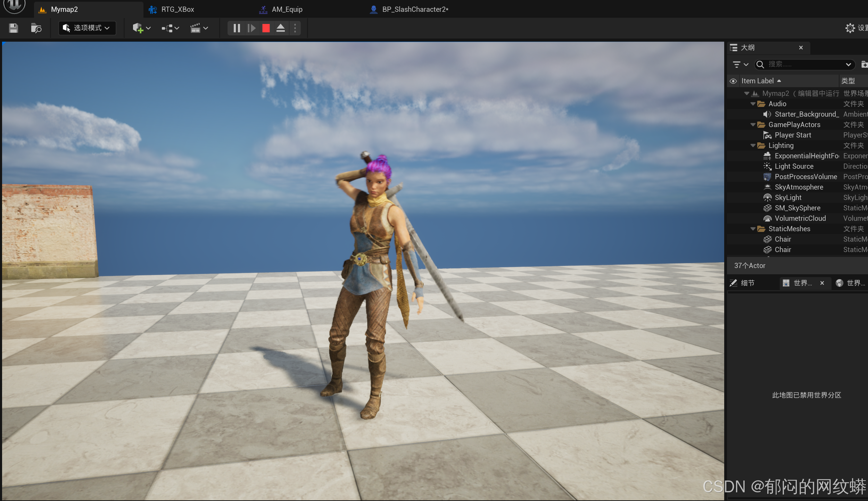Image resolution: width=868 pixels, height=501 pixels.
Task: Toggle the outliner visibility eye column
Action: pyautogui.click(x=733, y=81)
